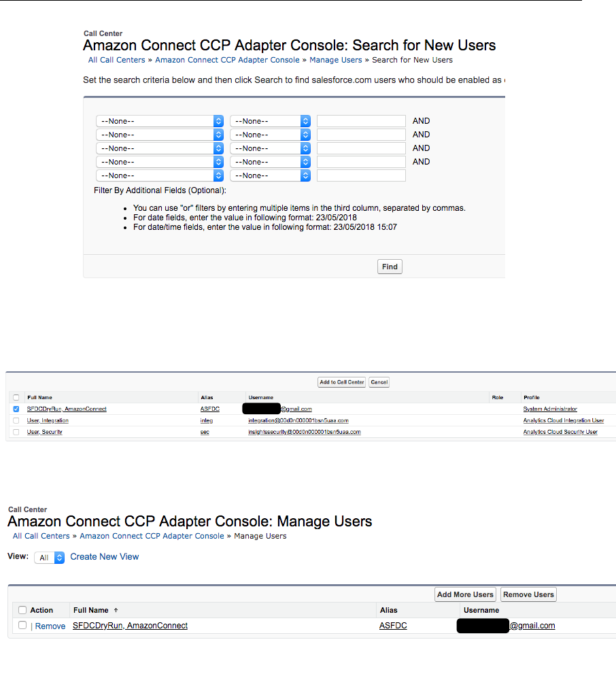Click the Find button
616x676 pixels.
[x=390, y=267]
